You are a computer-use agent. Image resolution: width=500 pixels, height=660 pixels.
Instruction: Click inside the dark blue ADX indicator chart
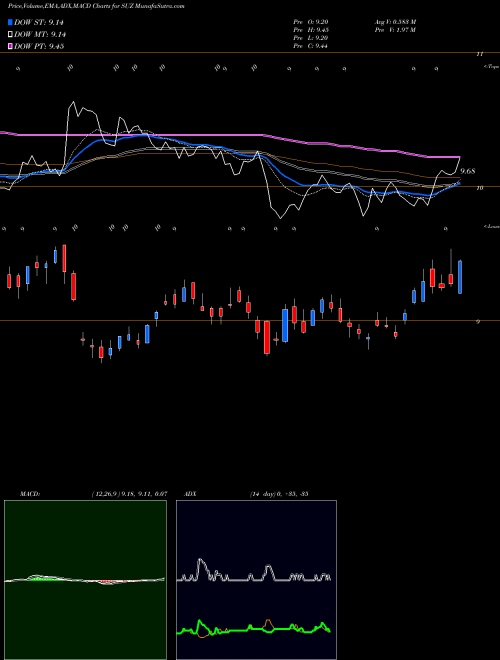pyautogui.click(x=256, y=580)
